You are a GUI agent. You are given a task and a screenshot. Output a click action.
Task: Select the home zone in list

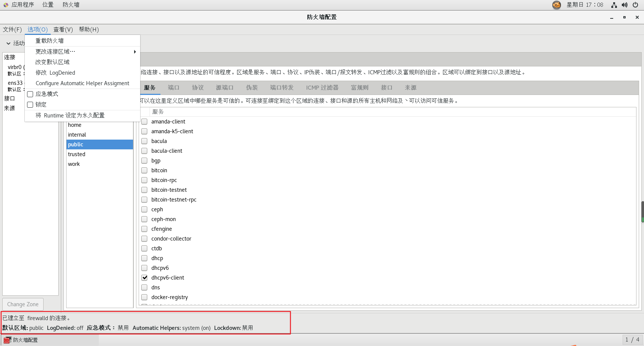pyautogui.click(x=100, y=125)
